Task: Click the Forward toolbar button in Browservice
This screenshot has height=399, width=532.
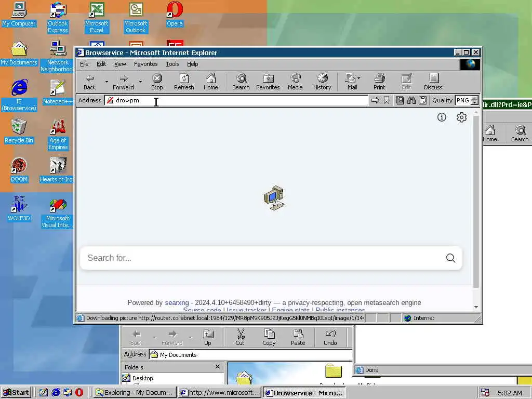Action: tap(123, 82)
